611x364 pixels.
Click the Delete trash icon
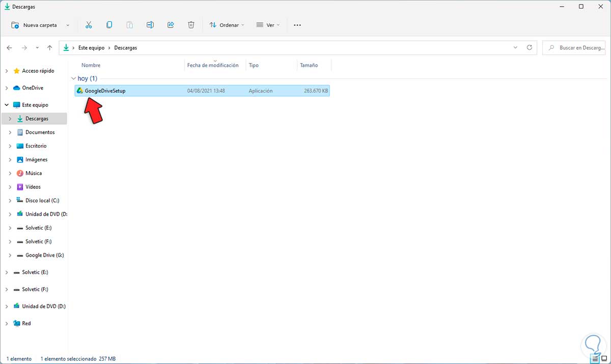pos(191,25)
